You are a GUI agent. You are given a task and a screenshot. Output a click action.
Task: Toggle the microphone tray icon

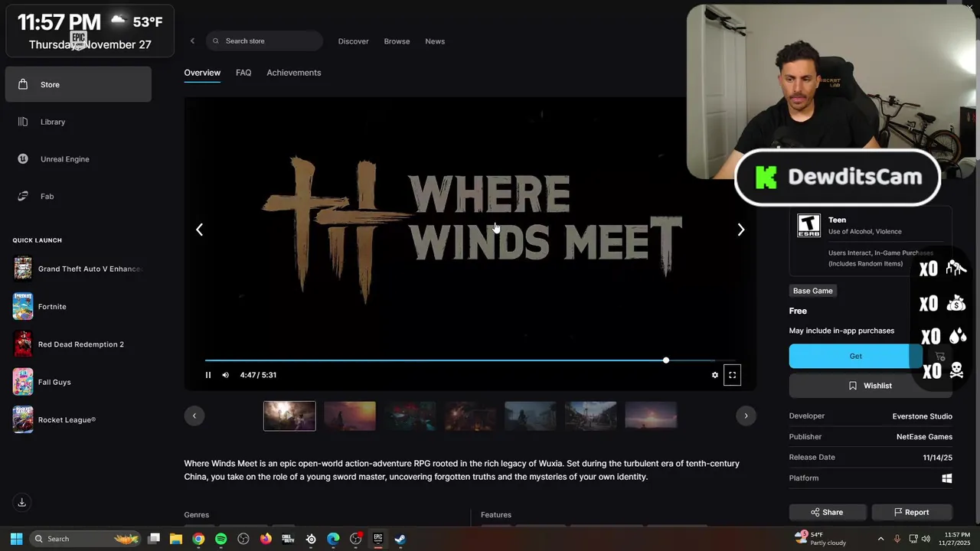[897, 539]
